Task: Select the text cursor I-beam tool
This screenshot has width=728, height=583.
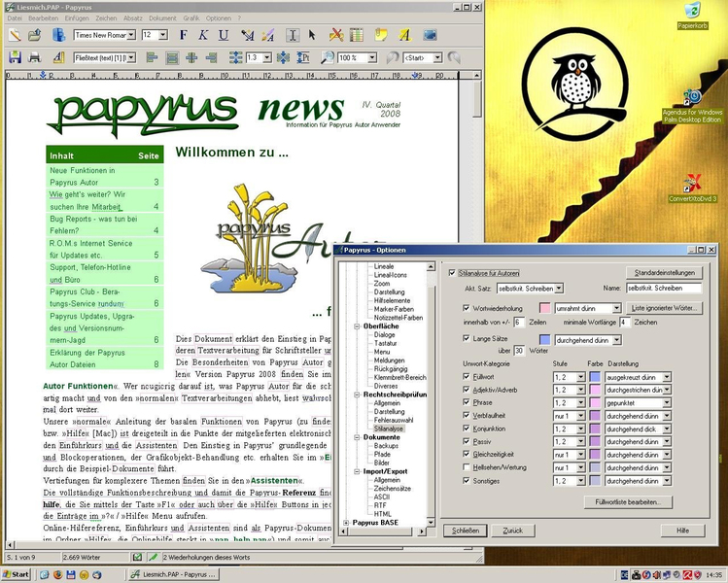Action: tap(293, 35)
